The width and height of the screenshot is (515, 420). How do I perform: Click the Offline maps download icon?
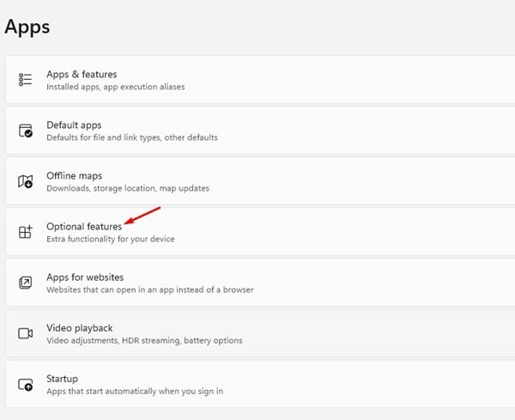point(25,181)
